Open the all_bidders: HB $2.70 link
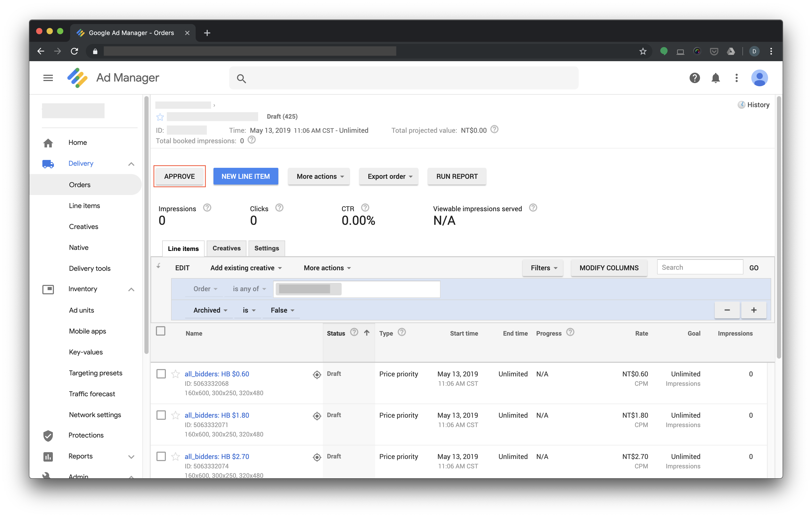Image resolution: width=812 pixels, height=517 pixels. [217, 456]
